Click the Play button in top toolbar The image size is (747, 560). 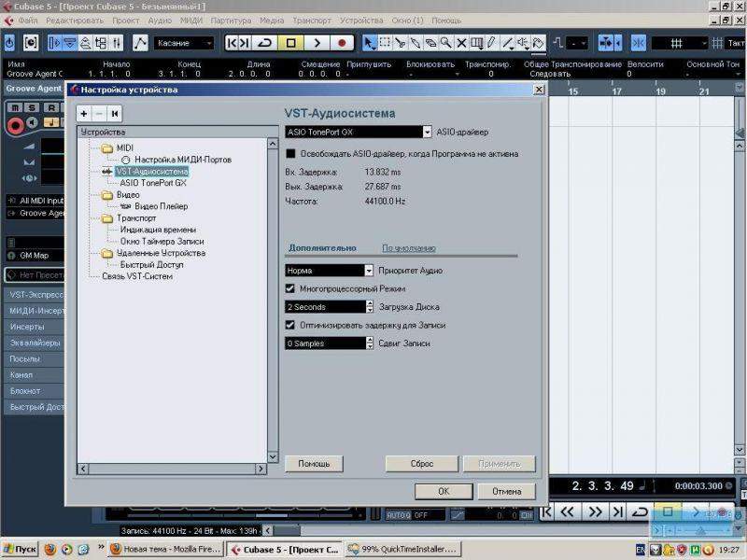pos(317,43)
